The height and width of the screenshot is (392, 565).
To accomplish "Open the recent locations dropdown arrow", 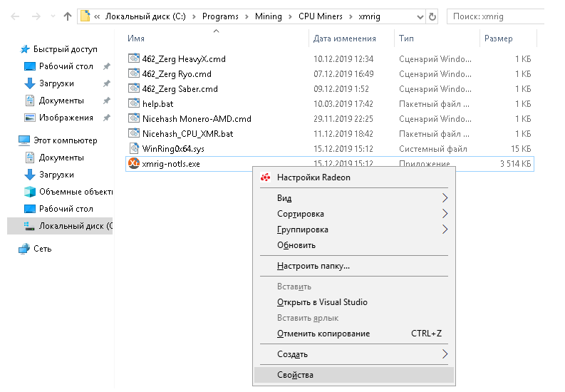I will [x=53, y=16].
